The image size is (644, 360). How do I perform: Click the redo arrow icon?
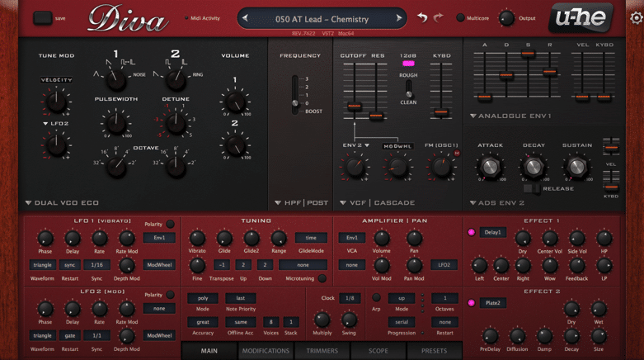pos(439,17)
